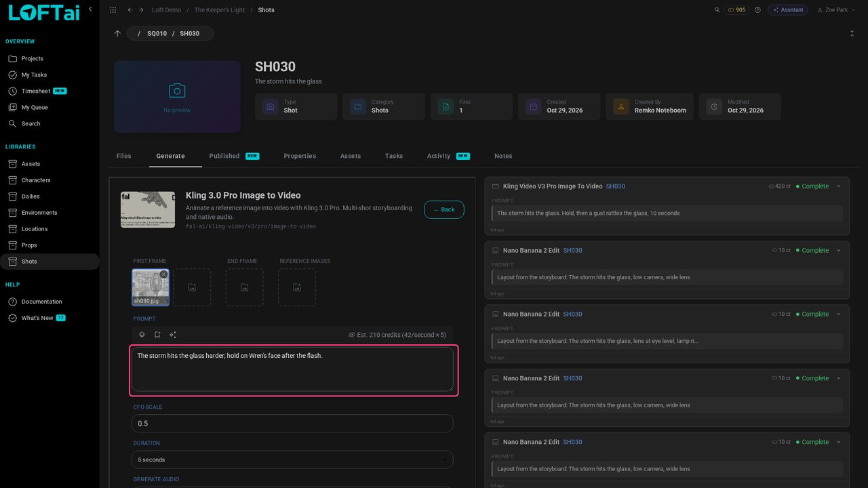Open the Activity tab
This screenshot has width=868, height=488.
tap(448, 156)
